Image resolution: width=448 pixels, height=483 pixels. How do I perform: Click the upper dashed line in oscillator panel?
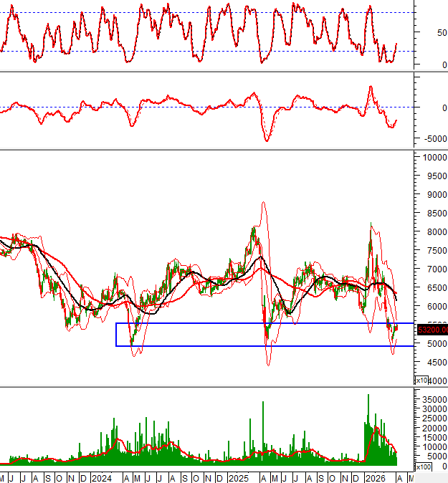tap(215, 12)
